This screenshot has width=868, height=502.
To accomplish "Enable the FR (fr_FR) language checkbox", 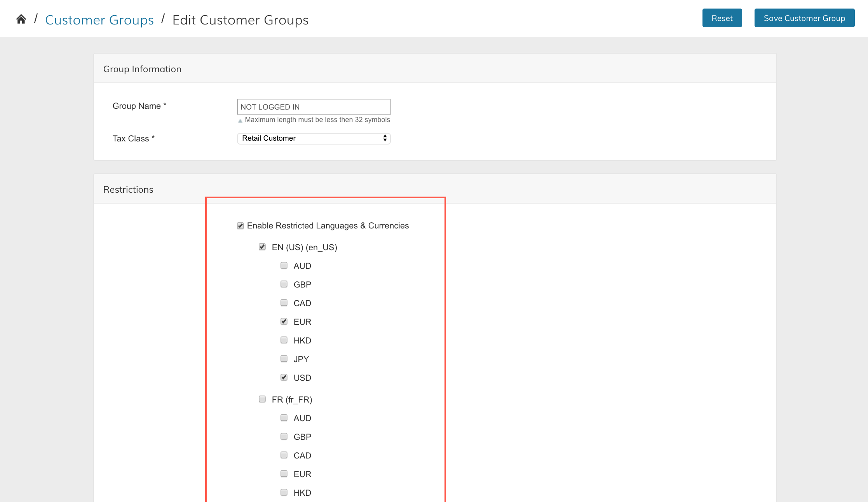I will [x=262, y=399].
